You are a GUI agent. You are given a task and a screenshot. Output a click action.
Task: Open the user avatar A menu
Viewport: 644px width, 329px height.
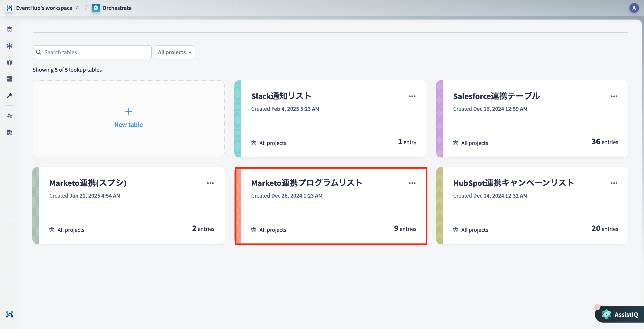pyautogui.click(x=634, y=8)
